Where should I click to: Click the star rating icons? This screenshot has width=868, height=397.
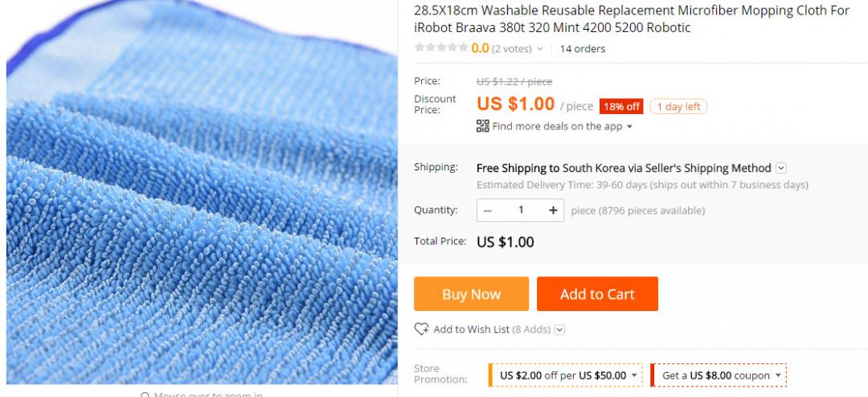point(440,48)
